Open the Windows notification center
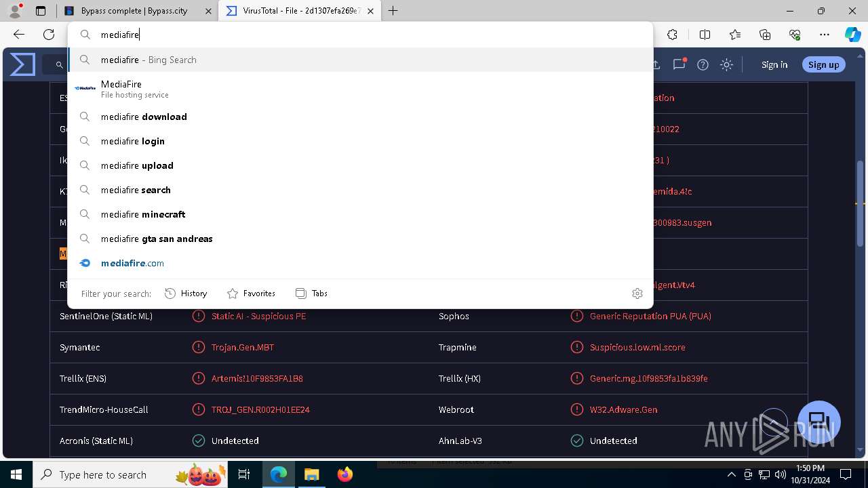Image resolution: width=868 pixels, height=488 pixels. [846, 474]
